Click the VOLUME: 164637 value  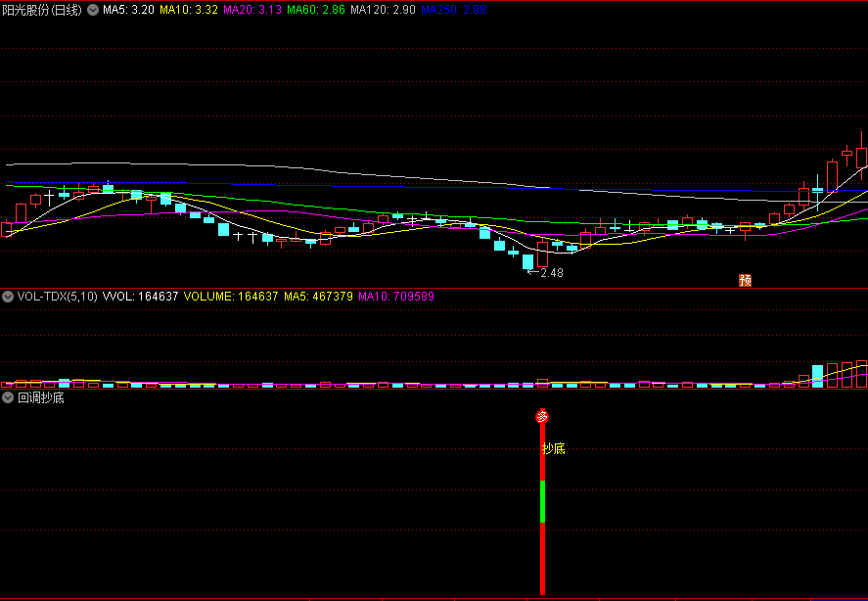(231, 297)
